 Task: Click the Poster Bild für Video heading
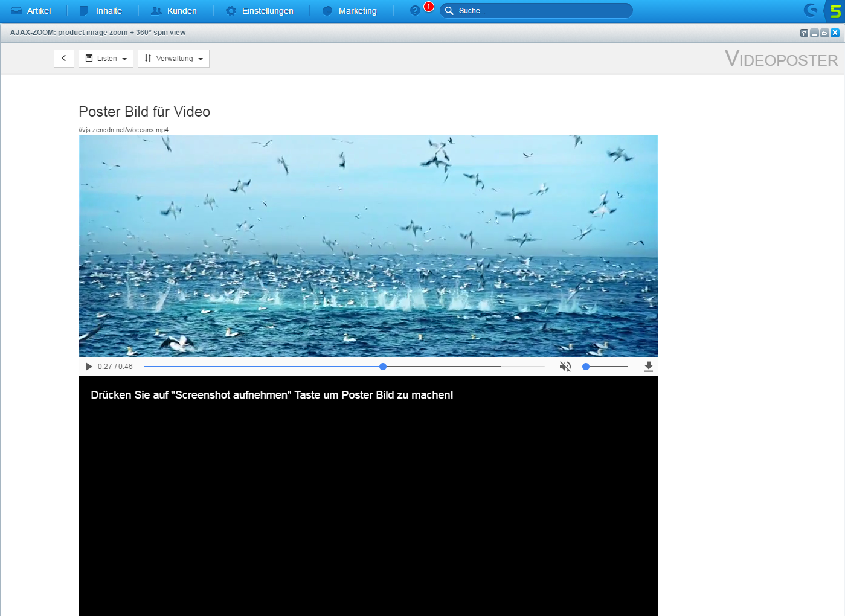144,112
